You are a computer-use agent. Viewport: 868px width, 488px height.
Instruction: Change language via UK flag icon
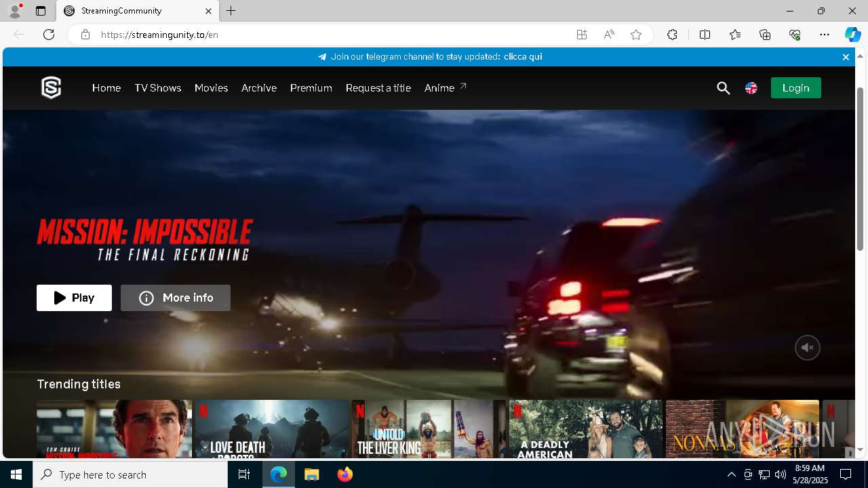click(751, 88)
